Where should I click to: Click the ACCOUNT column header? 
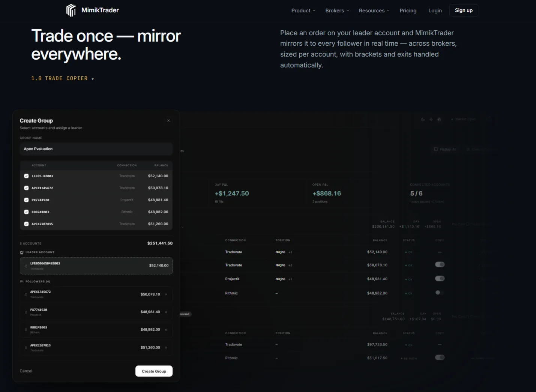pos(39,165)
